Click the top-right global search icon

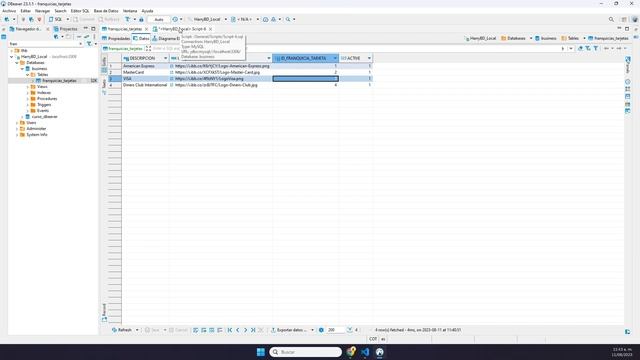click(x=611, y=19)
